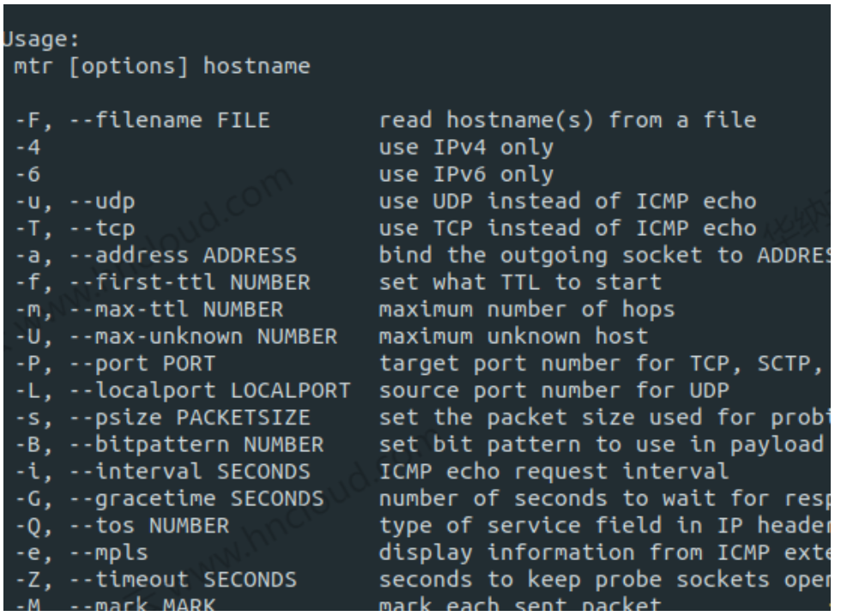Click the "-s, --psize PACKETSIZE" option
This screenshot has height=616, width=841.
161,418
